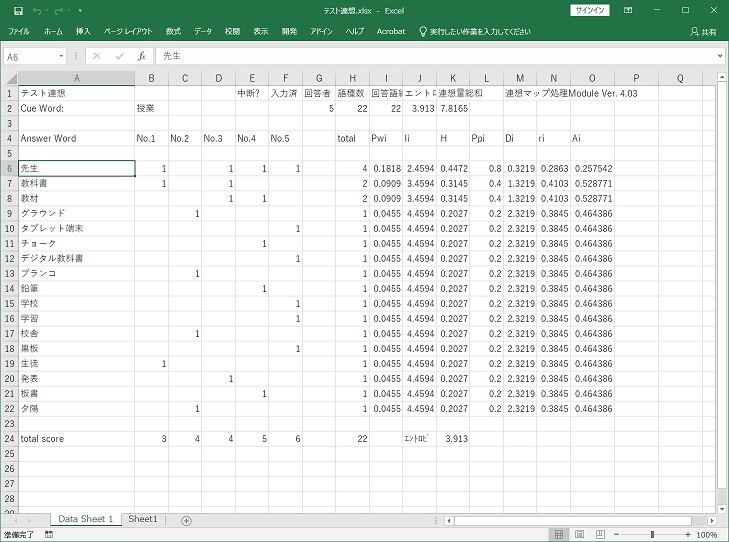Open the Name Box dropdown arrow
This screenshot has height=542, width=729.
62,56
